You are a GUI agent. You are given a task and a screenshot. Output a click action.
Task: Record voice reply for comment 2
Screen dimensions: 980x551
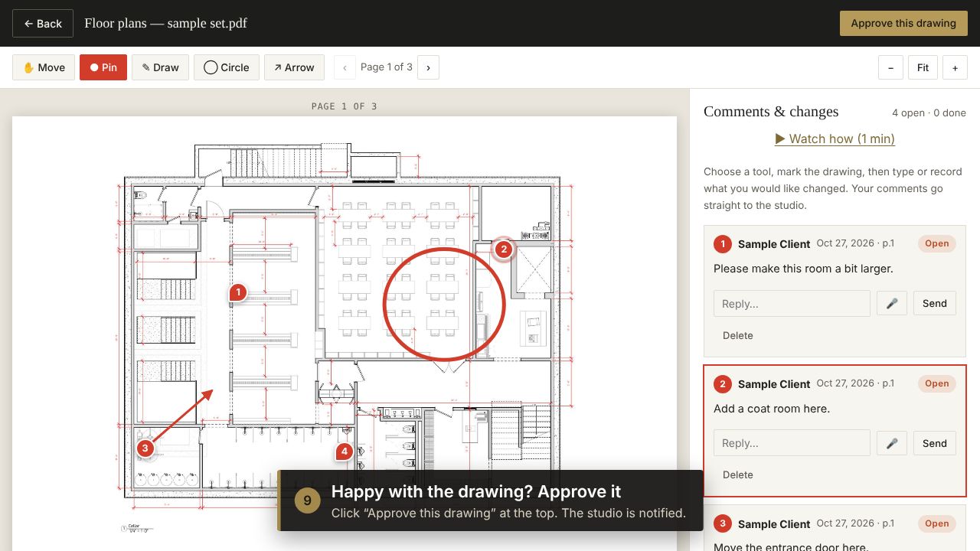892,443
